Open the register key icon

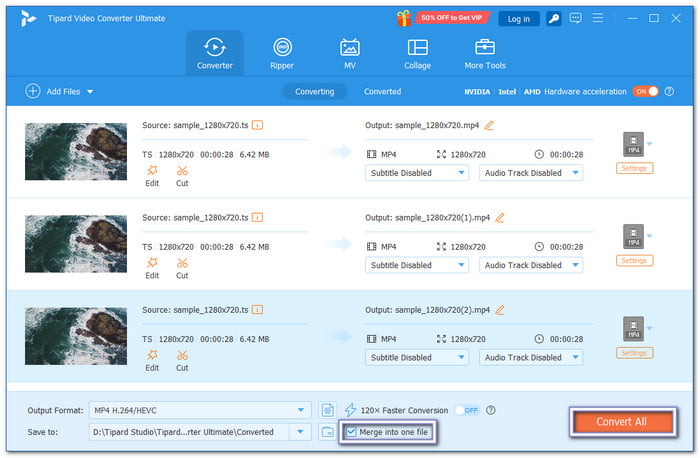(x=554, y=18)
